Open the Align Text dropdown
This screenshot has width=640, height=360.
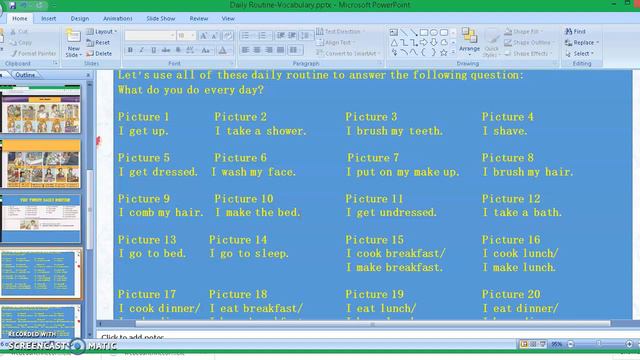coord(336,42)
